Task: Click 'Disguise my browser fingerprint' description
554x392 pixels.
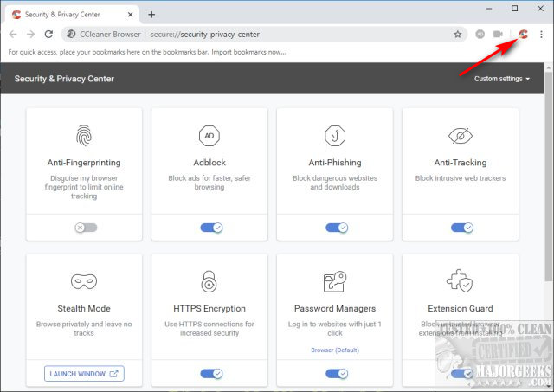Action: click(x=84, y=187)
